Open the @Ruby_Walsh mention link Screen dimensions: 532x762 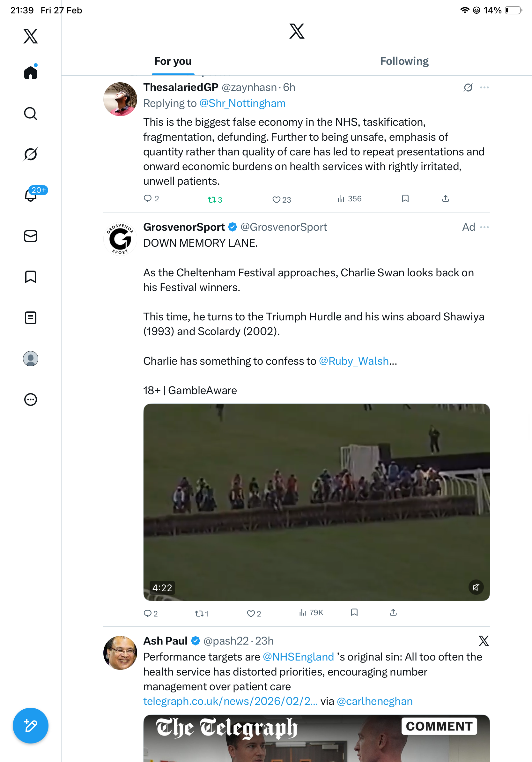[354, 361]
